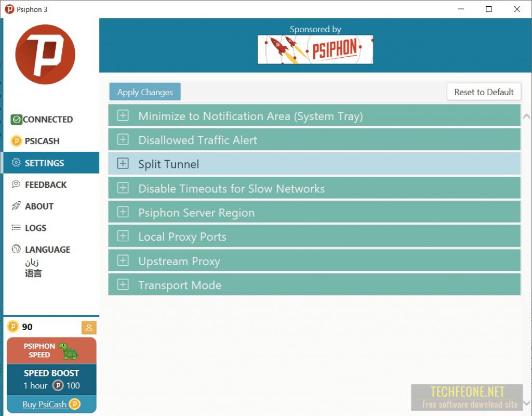532x416 pixels.
Task: Expand Disallowed Traffic Alert plus icon
Action: 123,139
